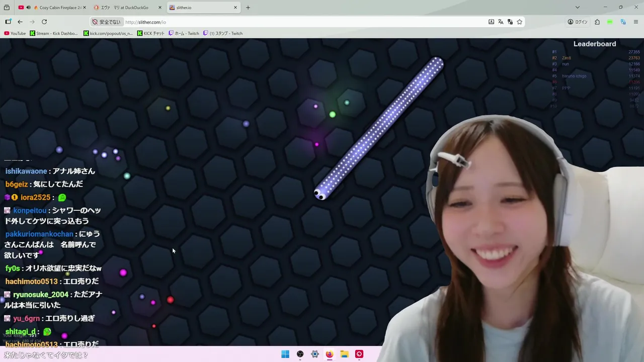Open the 安全でない site security indicator

coord(107,22)
